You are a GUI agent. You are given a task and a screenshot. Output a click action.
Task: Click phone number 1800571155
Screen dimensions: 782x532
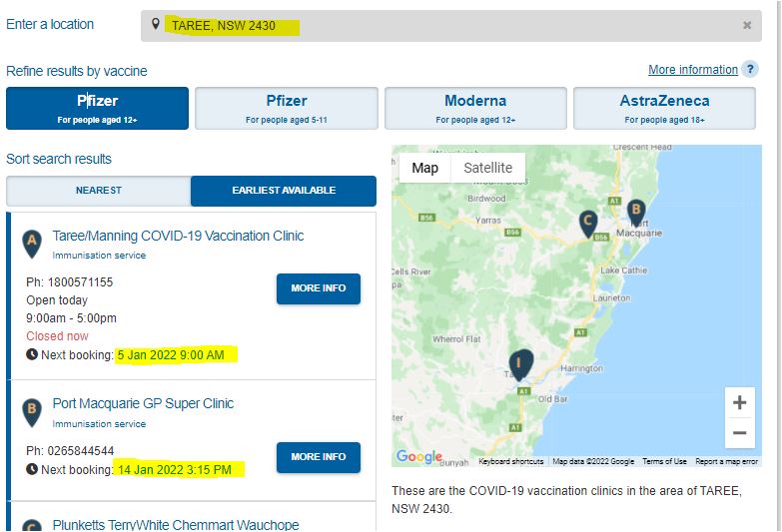coord(80,282)
